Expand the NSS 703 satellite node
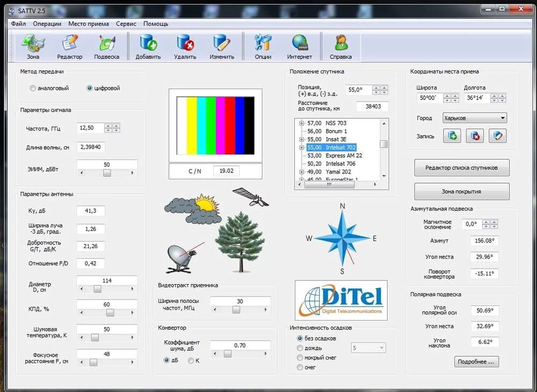537x392 pixels. pos(302,124)
